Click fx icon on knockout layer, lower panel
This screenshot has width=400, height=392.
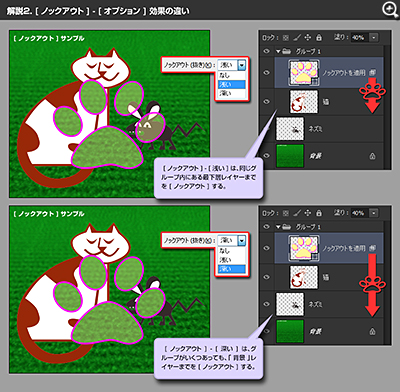coord(372,248)
